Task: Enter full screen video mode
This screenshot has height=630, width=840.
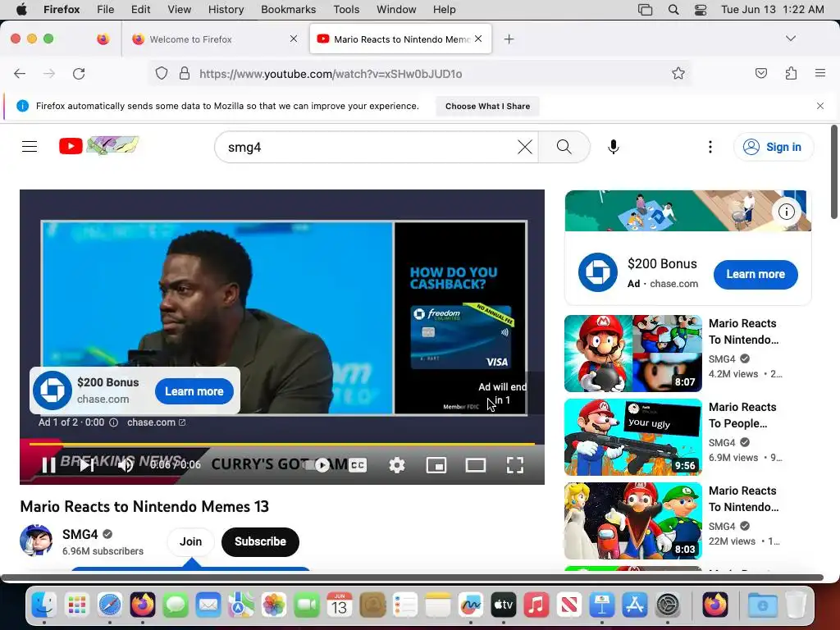Action: 515,465
